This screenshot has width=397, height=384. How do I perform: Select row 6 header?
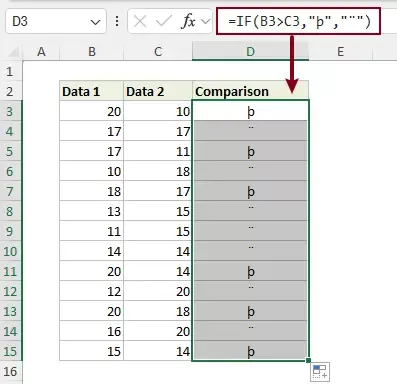pyautogui.click(x=11, y=171)
